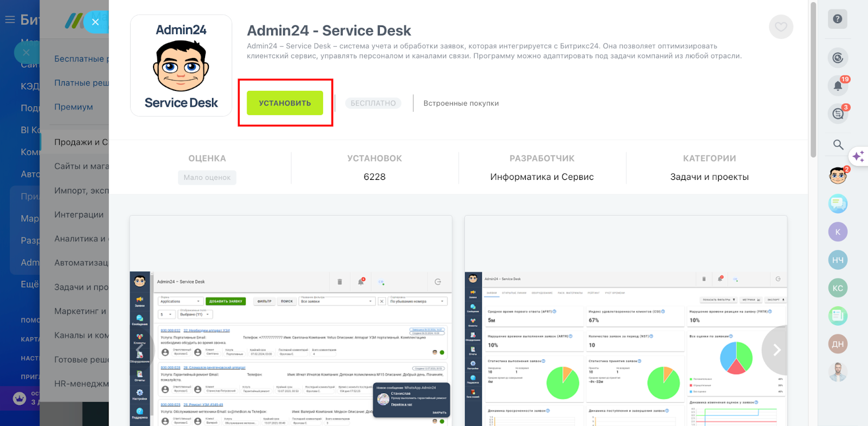Click the AI sparkle assistant icon
The image size is (868, 426).
(x=858, y=156)
